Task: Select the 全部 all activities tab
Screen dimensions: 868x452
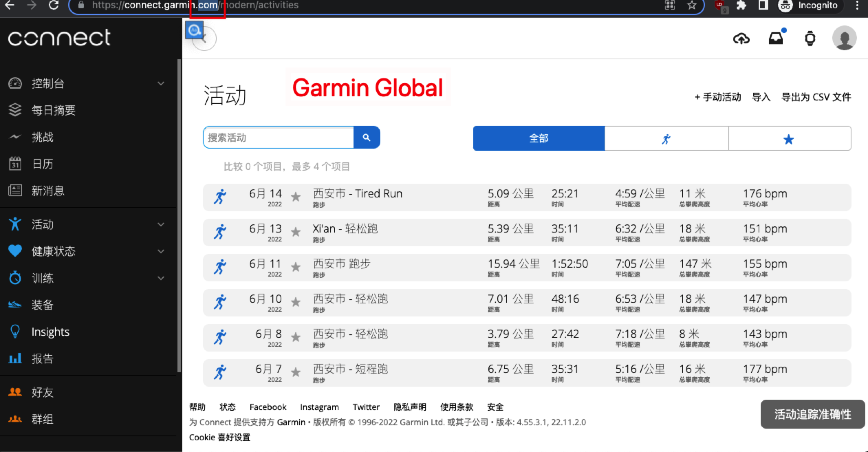Action: pos(539,138)
